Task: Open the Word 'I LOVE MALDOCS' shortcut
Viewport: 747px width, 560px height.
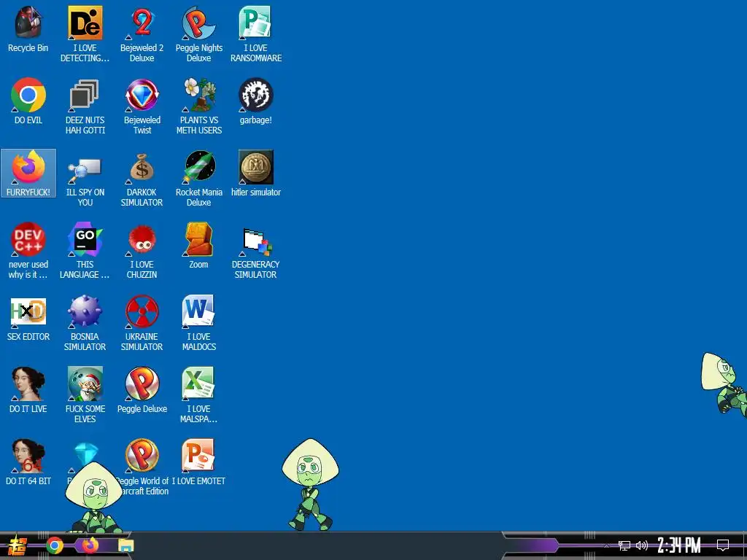Action: [198, 323]
